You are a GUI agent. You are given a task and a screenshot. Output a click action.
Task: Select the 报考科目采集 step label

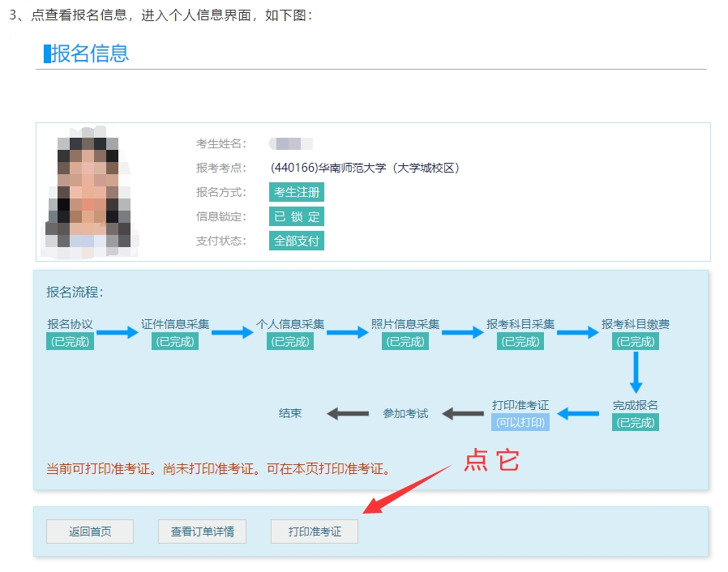click(x=520, y=324)
